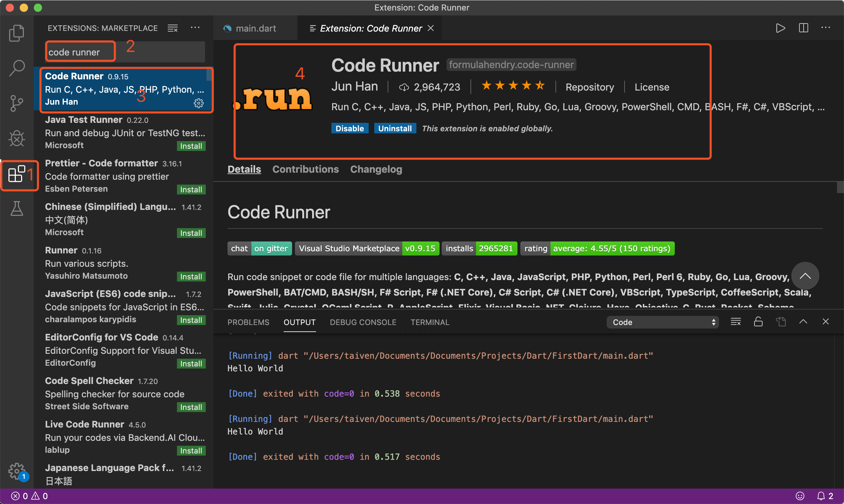
Task: Open the Debug view icon
Action: tap(17, 139)
